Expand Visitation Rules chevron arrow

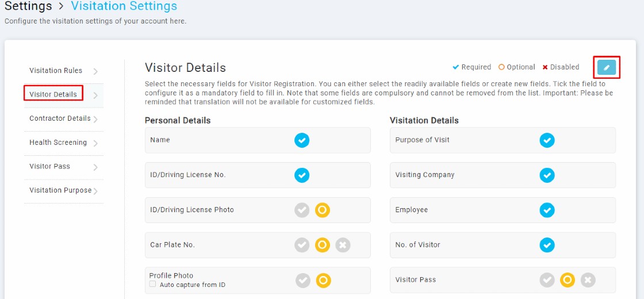(x=95, y=71)
